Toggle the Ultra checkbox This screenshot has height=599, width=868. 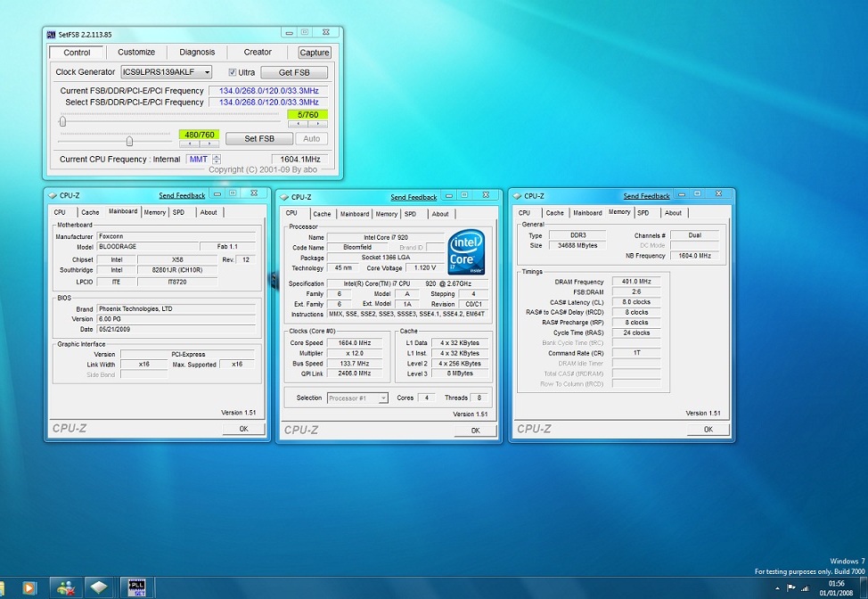233,72
